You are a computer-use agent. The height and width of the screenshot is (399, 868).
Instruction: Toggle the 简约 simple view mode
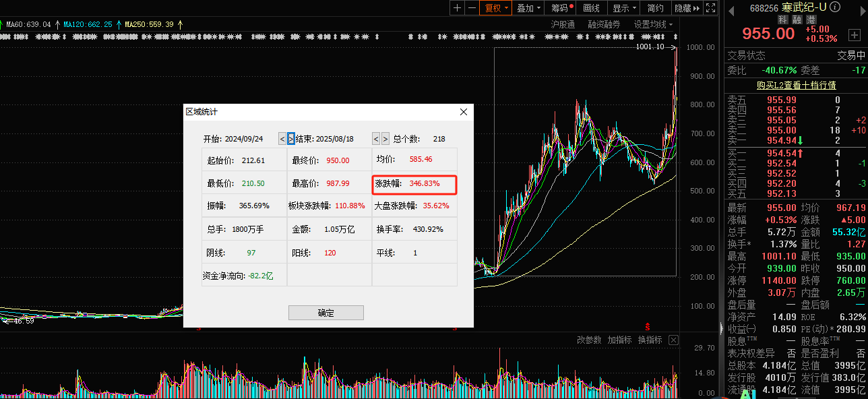pos(655,8)
